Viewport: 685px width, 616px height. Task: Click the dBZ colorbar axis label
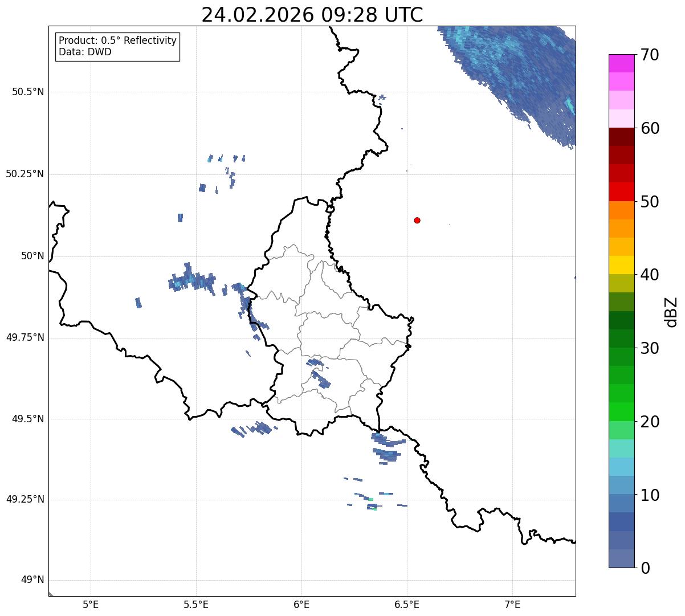(671, 312)
